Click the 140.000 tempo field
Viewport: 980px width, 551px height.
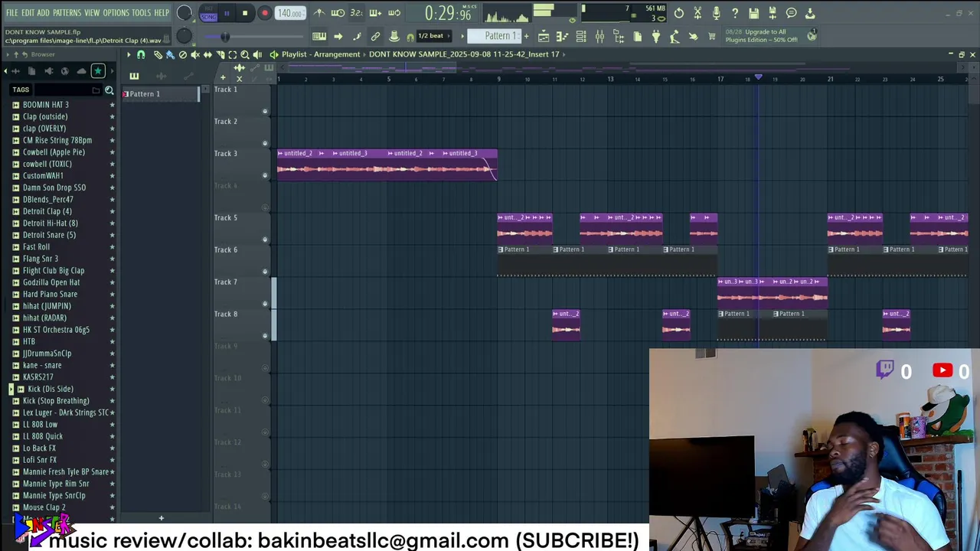tap(289, 13)
